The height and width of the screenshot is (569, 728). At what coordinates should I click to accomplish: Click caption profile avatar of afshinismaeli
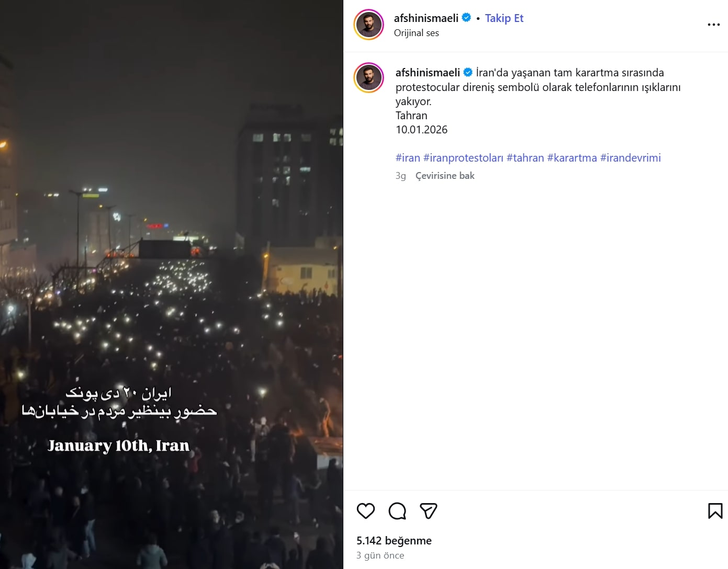point(369,77)
